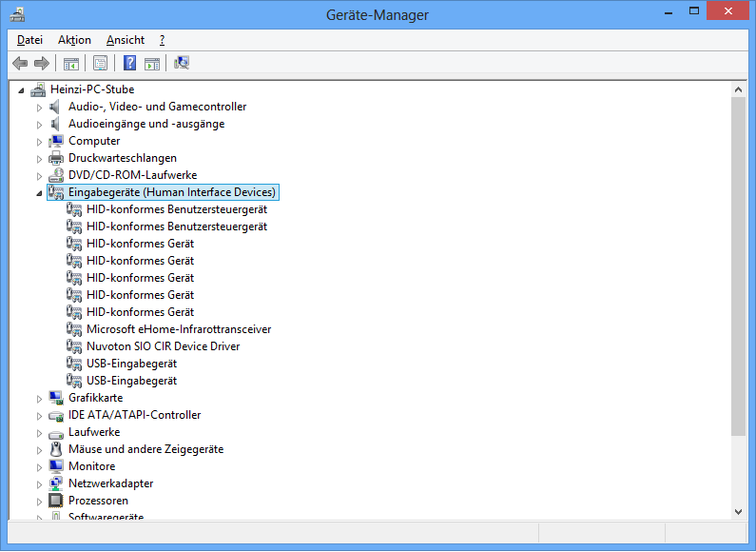This screenshot has width=756, height=552.
Task: Select Nuvoton SIO CIR Device Driver
Action: tap(163, 346)
